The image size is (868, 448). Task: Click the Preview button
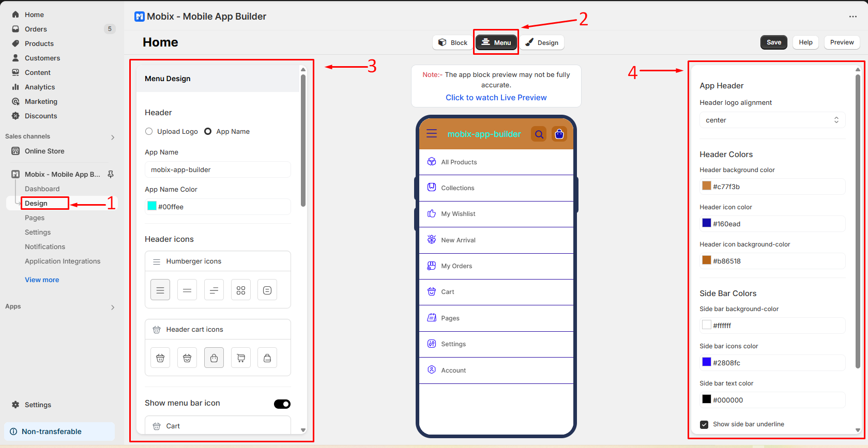click(842, 42)
